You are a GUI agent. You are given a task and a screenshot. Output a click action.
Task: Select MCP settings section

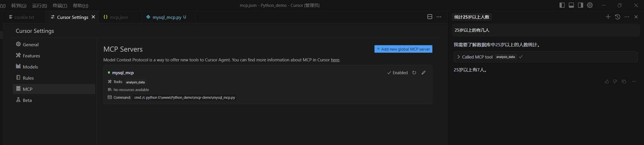(54, 89)
